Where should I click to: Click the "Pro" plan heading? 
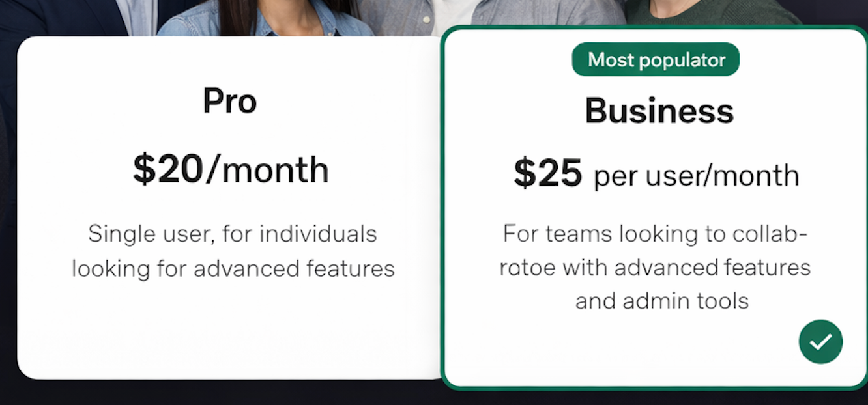click(229, 101)
